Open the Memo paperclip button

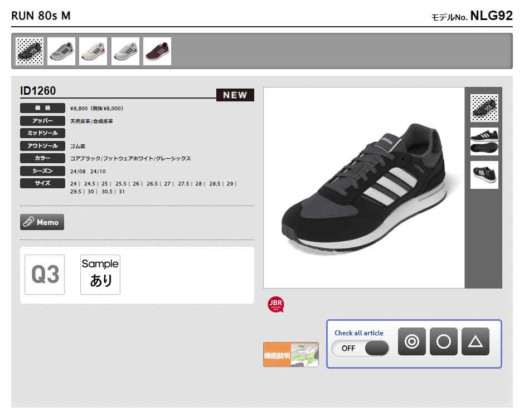[42, 222]
